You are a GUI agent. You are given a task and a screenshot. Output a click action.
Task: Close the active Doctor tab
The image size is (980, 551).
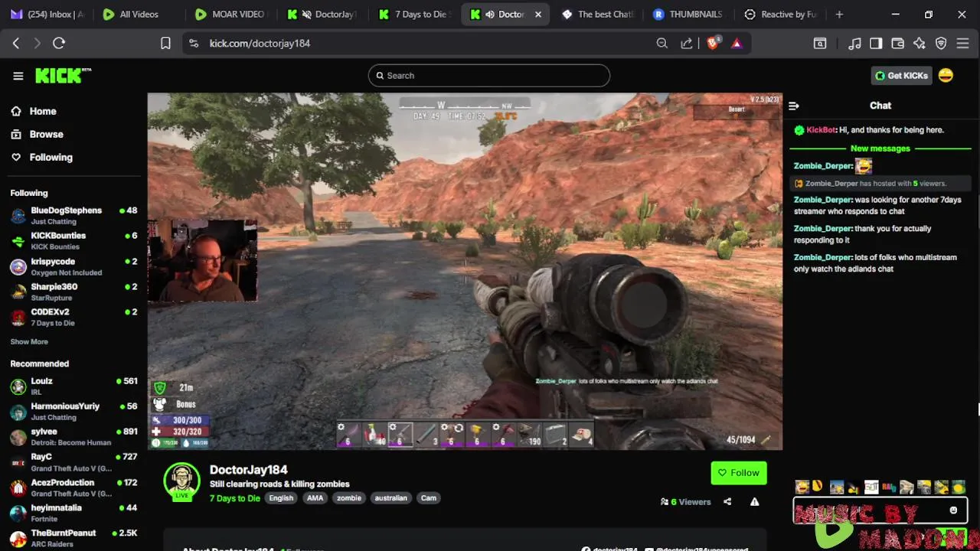538,15
